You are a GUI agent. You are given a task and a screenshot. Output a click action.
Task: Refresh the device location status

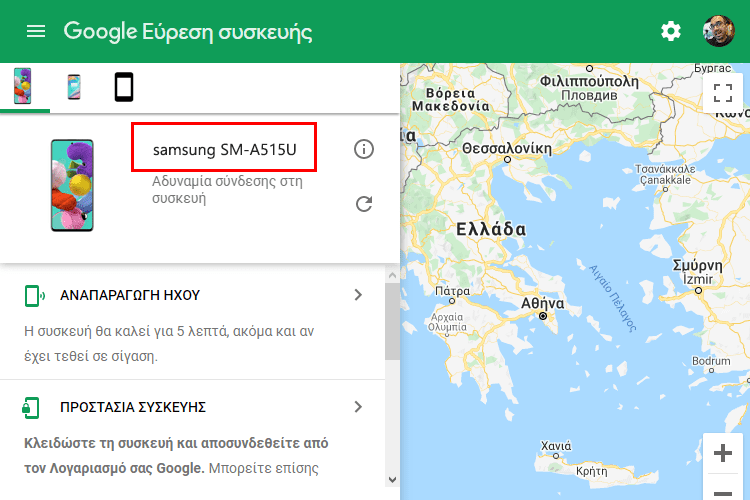(x=364, y=204)
